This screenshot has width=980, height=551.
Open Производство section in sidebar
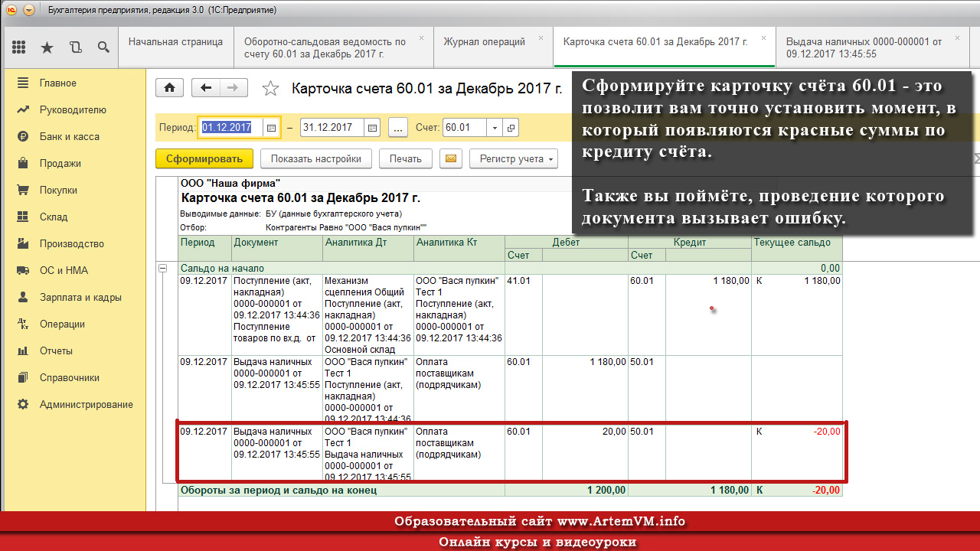tap(73, 243)
